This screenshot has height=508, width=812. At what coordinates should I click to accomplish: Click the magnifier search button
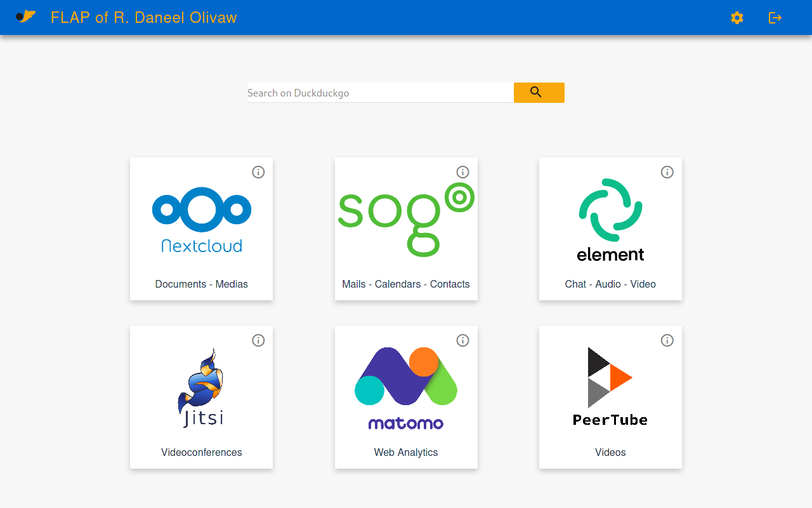coord(539,93)
